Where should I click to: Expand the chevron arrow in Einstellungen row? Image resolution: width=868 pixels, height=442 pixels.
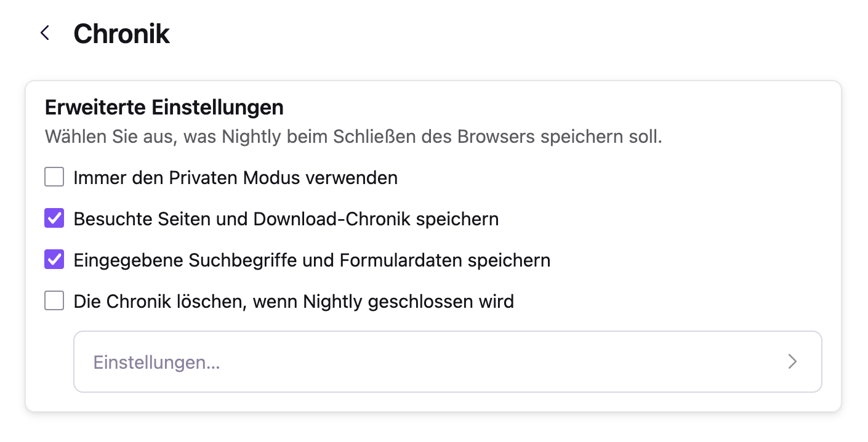pyautogui.click(x=792, y=362)
